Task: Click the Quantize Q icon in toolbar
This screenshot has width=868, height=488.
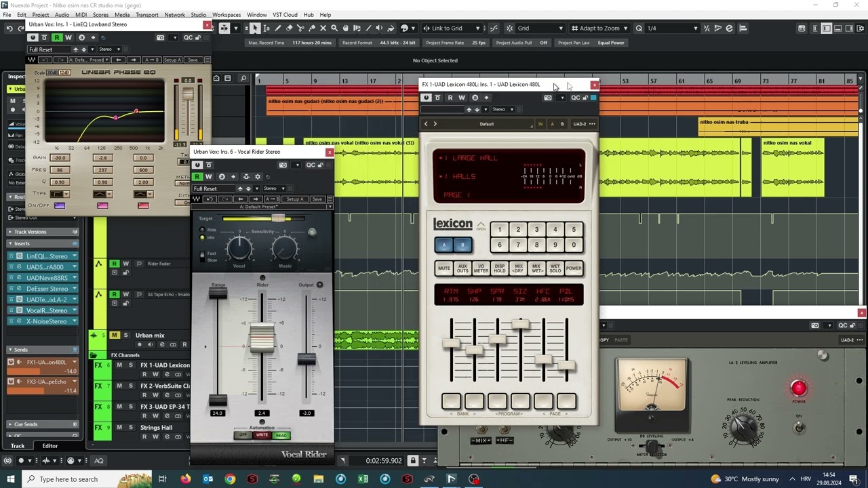Action: 639,28
